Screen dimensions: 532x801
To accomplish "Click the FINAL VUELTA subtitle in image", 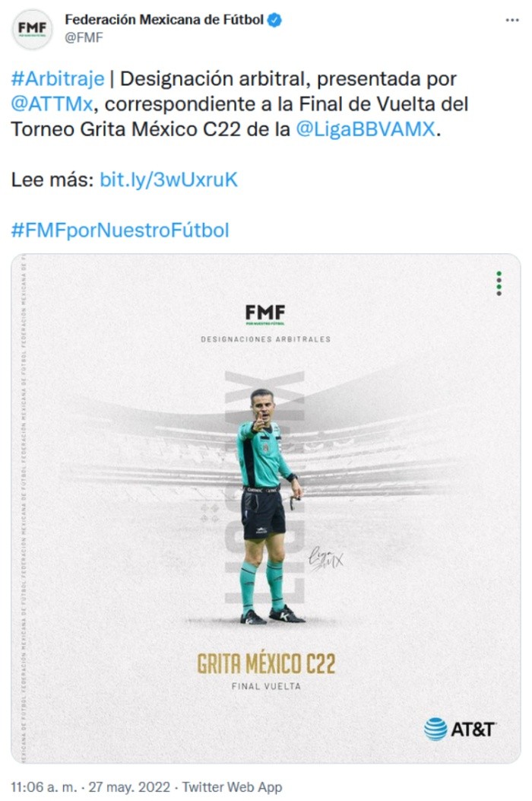I will tap(266, 687).
